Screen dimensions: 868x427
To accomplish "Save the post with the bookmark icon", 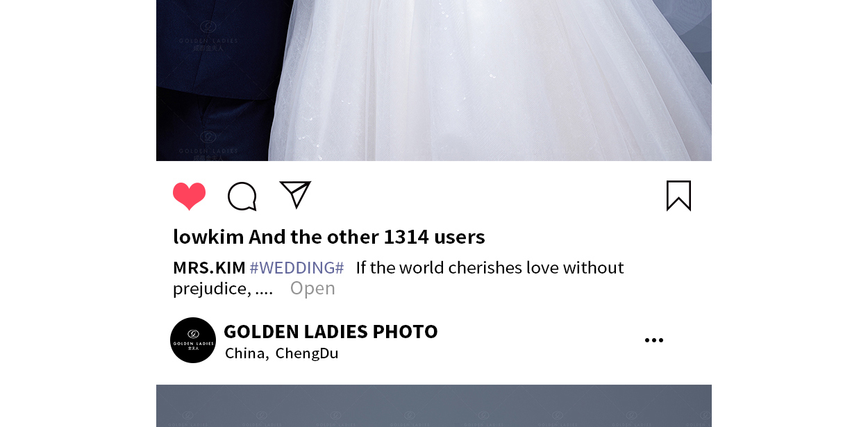I will 678,196.
